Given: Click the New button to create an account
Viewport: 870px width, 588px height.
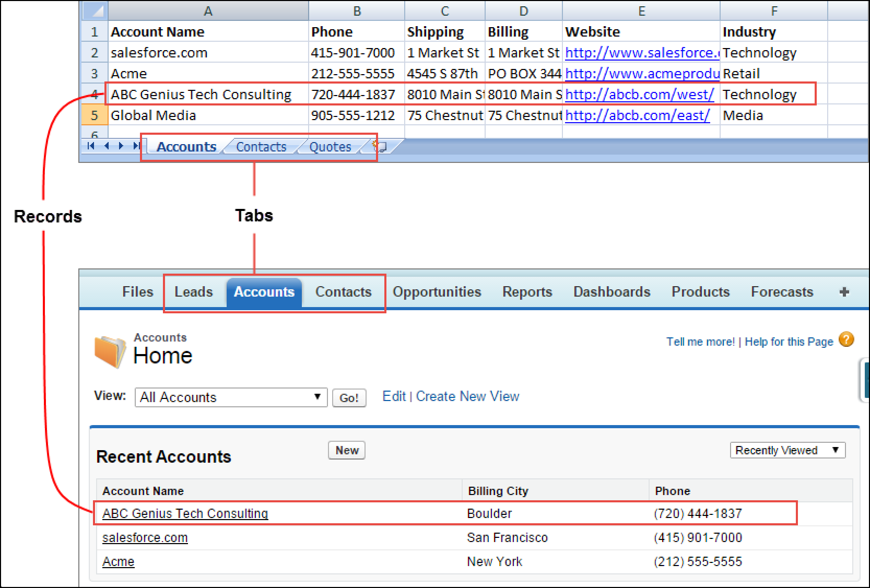Looking at the screenshot, I should point(346,450).
